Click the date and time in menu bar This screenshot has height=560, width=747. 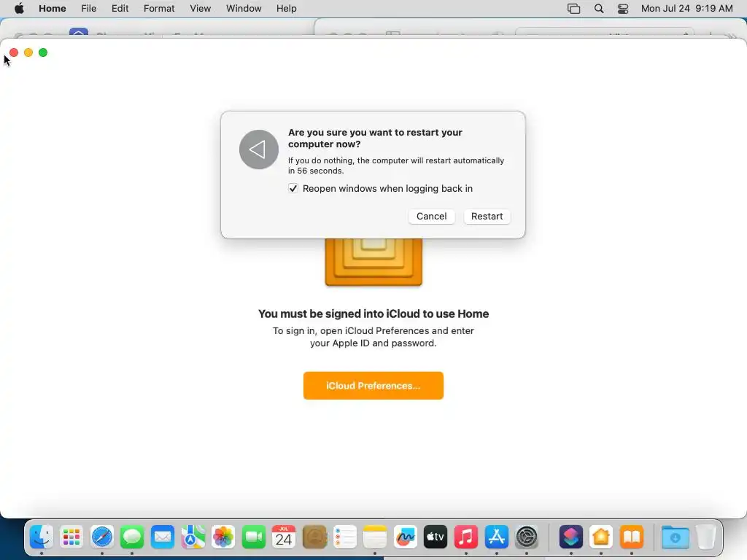click(686, 9)
